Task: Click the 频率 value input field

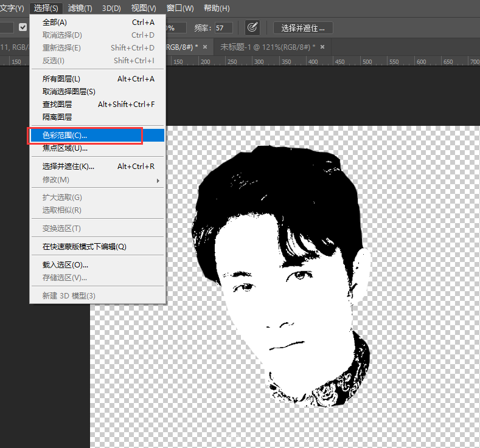Action: [223, 28]
